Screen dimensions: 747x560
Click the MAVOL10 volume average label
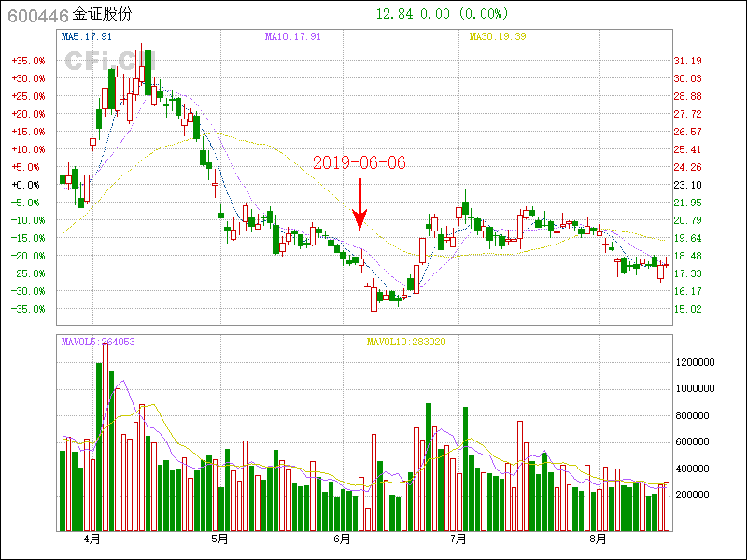[x=406, y=342]
